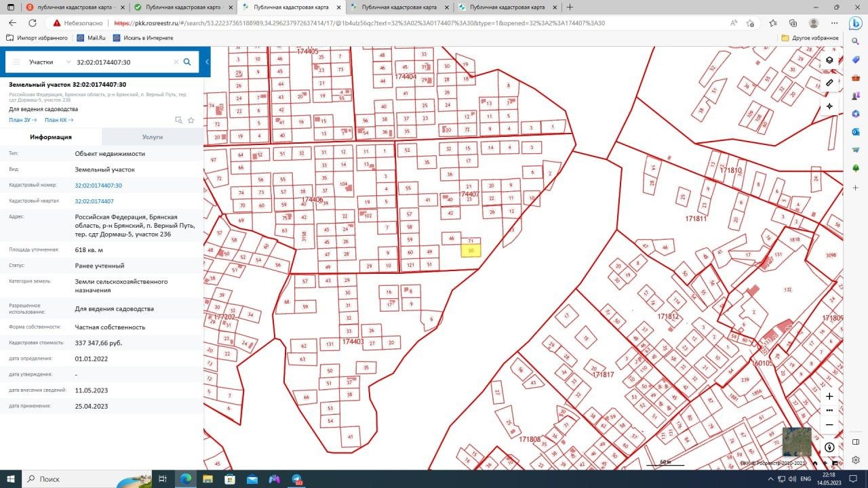Select the ruler measurement tool
This screenshot has width=868, height=488.
click(829, 83)
